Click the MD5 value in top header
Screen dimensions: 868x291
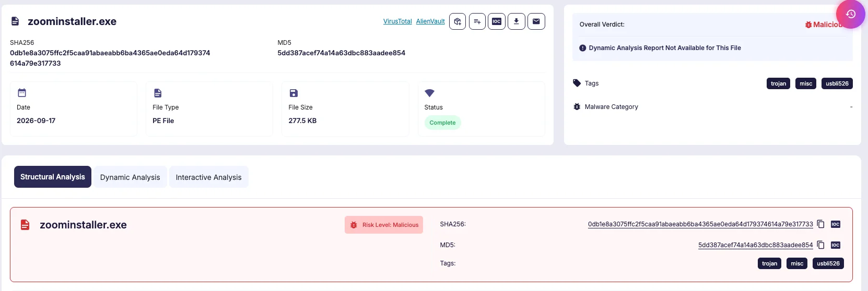[x=341, y=53]
